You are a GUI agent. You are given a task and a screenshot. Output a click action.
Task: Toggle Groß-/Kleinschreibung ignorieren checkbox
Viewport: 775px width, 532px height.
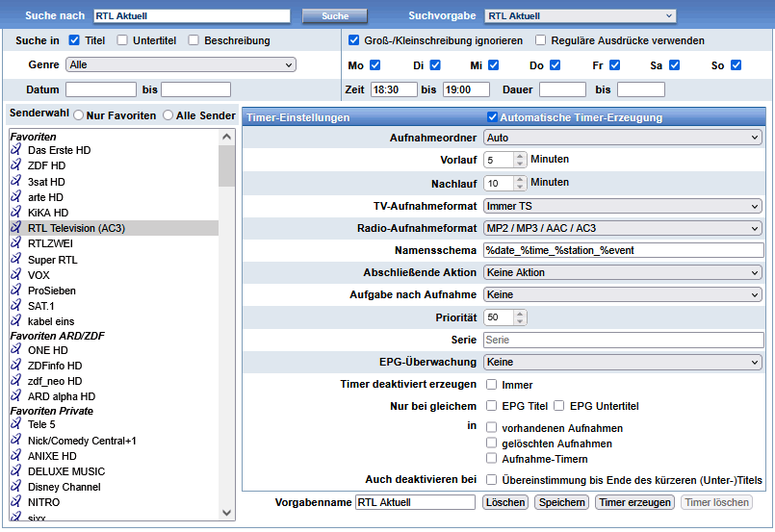tap(353, 40)
